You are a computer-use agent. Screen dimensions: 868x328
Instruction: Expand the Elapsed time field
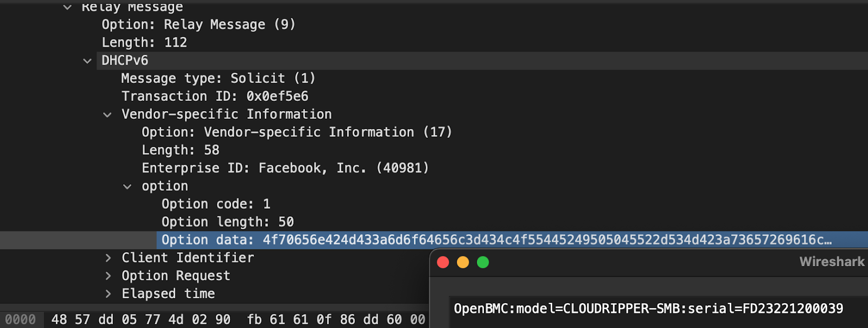pyautogui.click(x=107, y=293)
